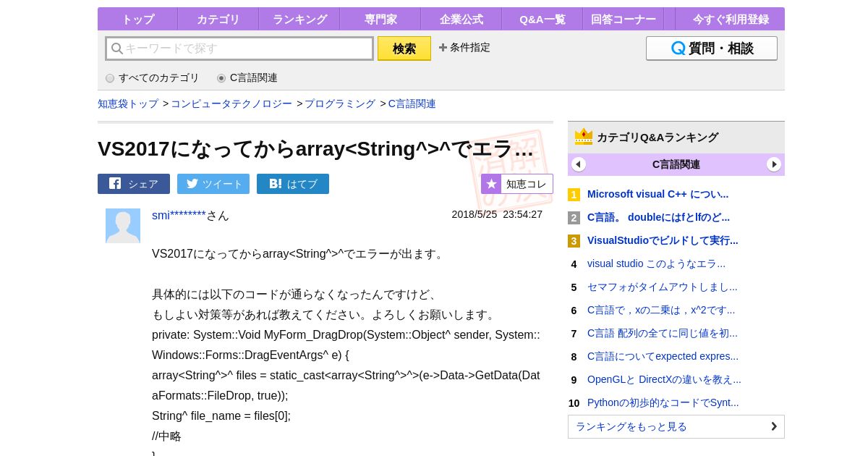Click the plus icon beside 条件指定
Screen dimensions: 868x456
pyautogui.click(x=443, y=47)
